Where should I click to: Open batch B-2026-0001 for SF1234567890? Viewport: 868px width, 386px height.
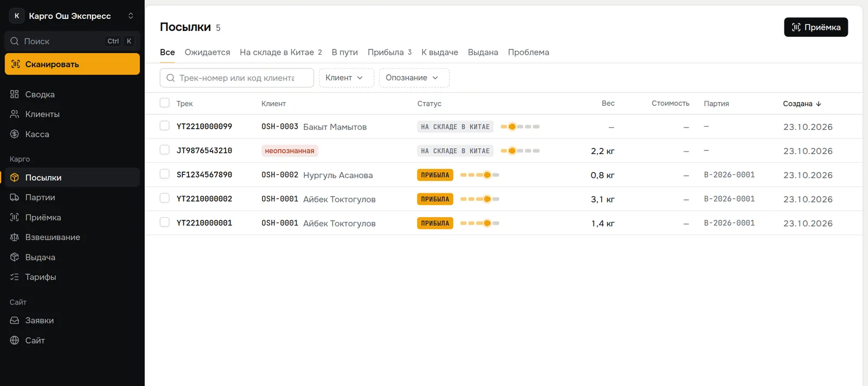tap(729, 175)
